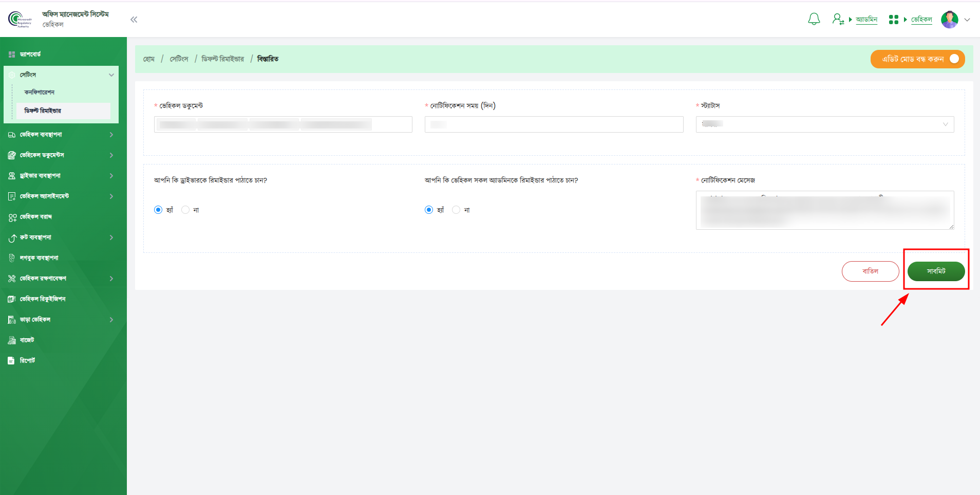Click the লগবুক ব্যবস্থাপনা sidebar icon
The width and height of the screenshot is (980, 495).
(x=12, y=258)
